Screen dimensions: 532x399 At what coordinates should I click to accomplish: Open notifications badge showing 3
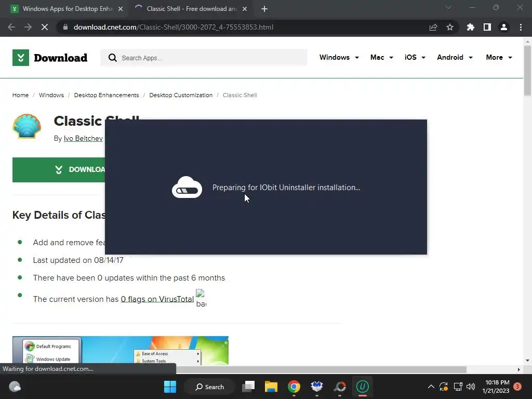coord(517,387)
